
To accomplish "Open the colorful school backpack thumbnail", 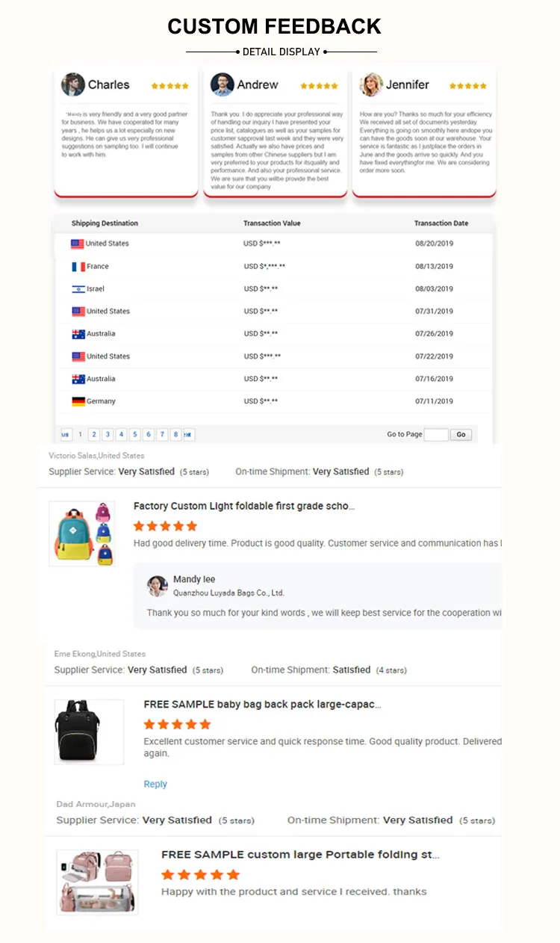I will pos(82,533).
